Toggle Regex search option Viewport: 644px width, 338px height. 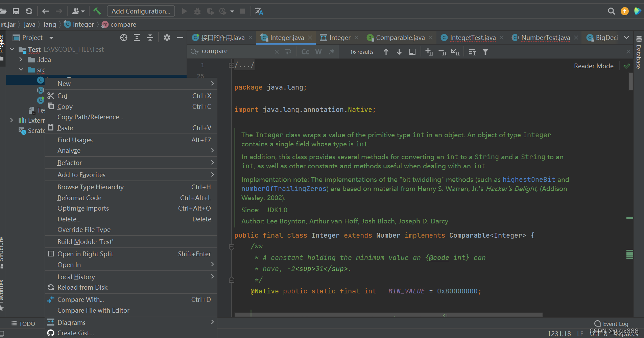(x=332, y=52)
